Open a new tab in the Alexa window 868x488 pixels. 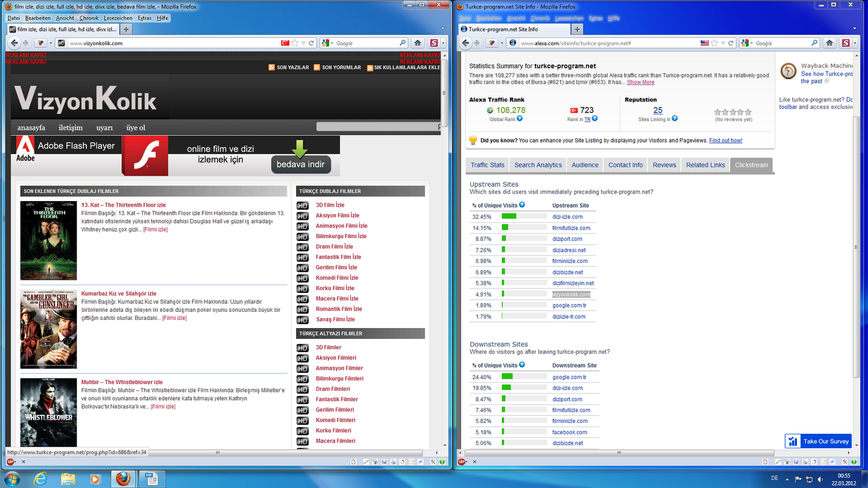(x=577, y=29)
